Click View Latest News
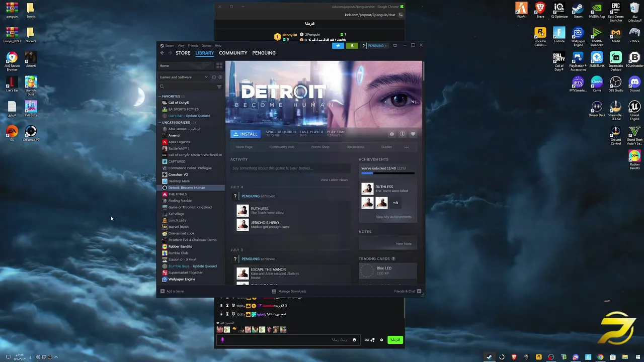Viewport: 644px width, 362px height. [334, 179]
